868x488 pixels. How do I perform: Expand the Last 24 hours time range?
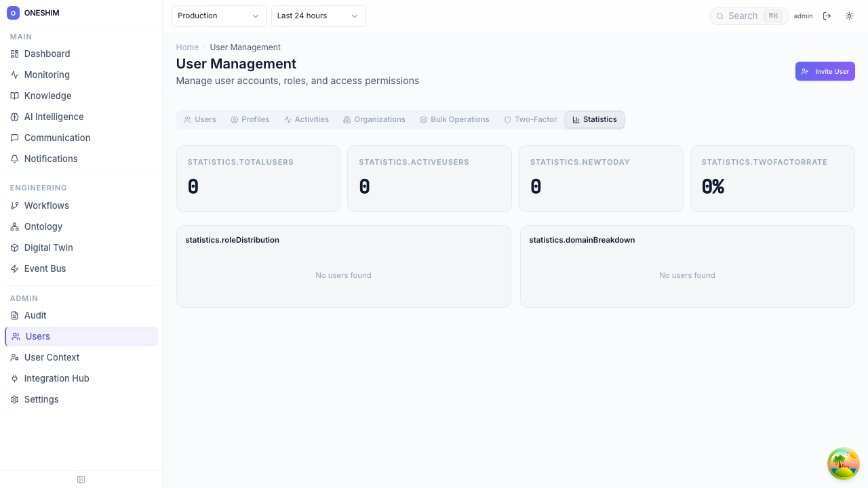(318, 16)
